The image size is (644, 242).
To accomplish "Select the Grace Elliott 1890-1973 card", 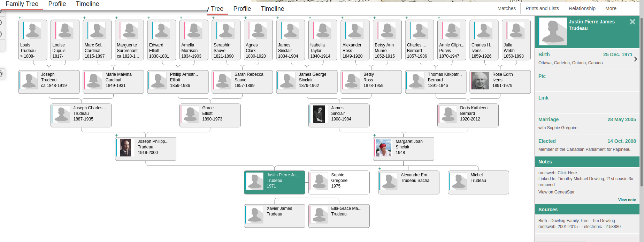I will point(210,115).
